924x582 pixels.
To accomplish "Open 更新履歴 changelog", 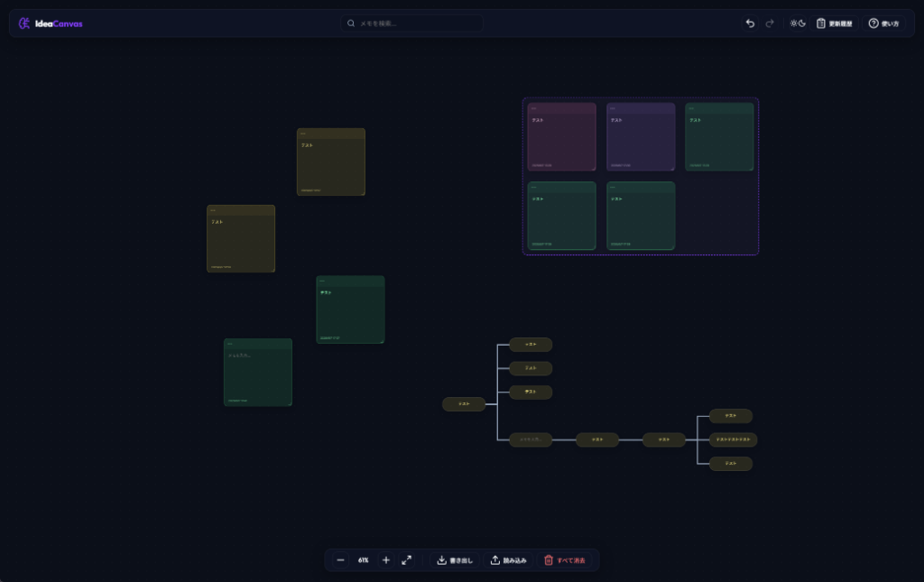I will pos(835,23).
